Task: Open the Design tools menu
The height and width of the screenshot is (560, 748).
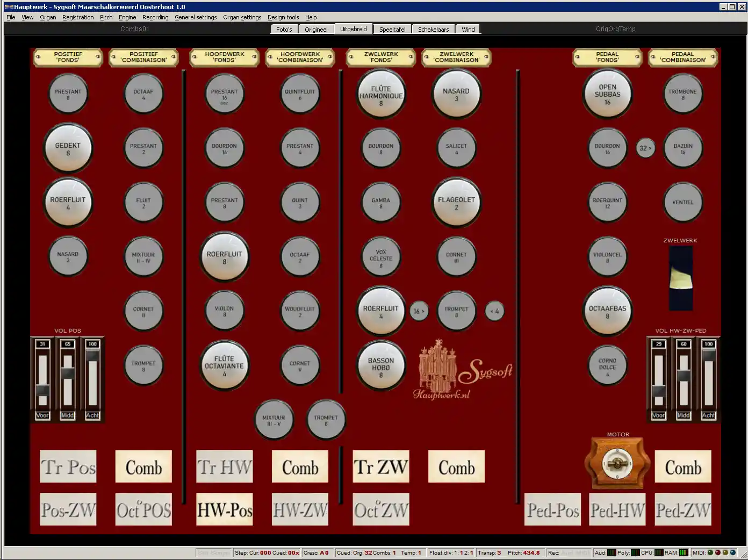Action: point(283,17)
